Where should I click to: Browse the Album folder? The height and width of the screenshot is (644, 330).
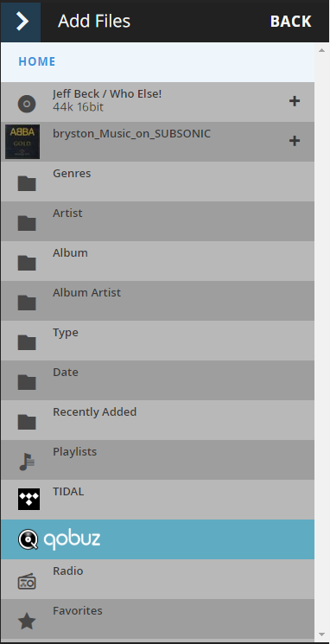pos(157,261)
